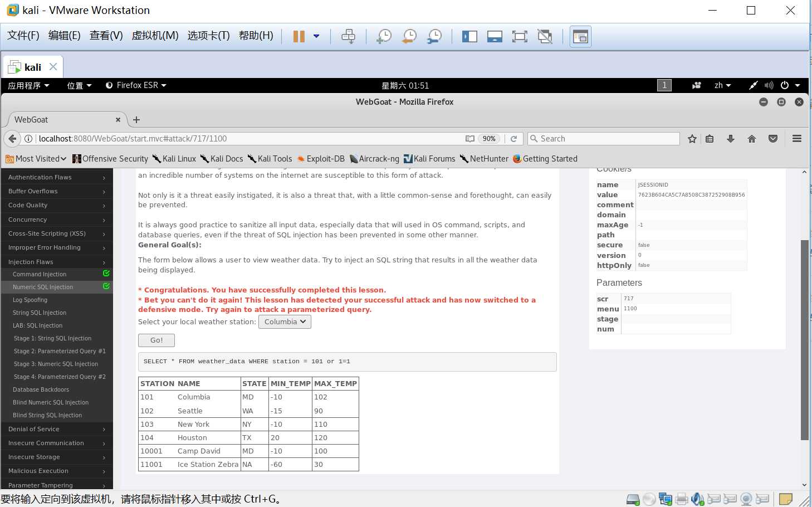The image size is (812, 507).
Task: Pause the virtual machine
Action: click(299, 37)
